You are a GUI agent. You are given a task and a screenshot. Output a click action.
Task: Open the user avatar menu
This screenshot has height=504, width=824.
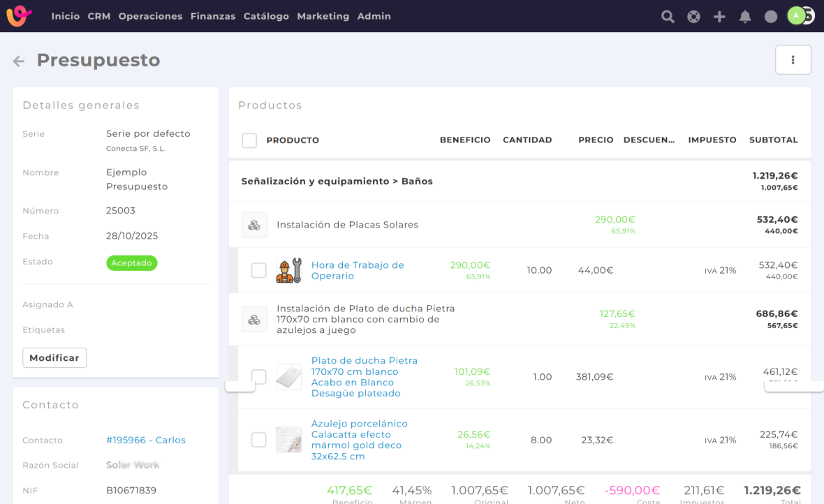pyautogui.click(x=797, y=16)
